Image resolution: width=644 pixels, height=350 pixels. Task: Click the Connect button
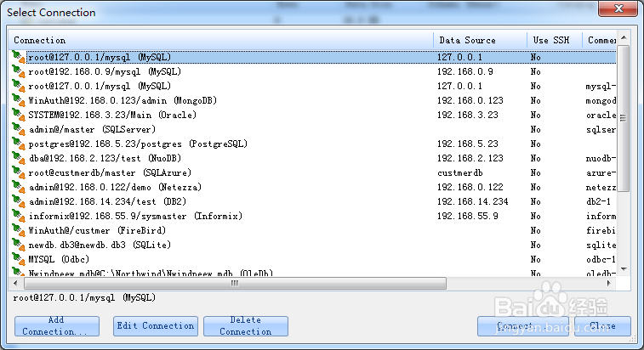tap(523, 326)
